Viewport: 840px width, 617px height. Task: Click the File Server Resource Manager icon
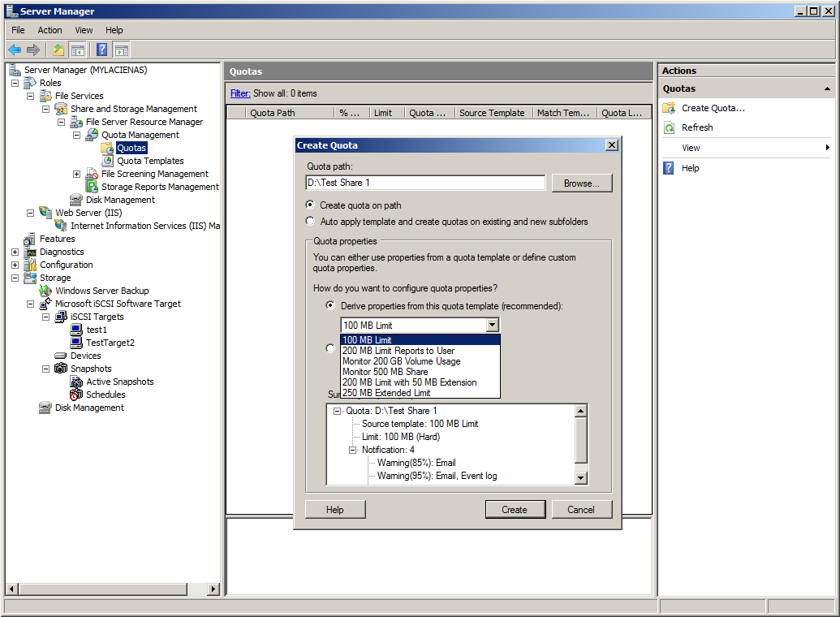tap(76, 123)
